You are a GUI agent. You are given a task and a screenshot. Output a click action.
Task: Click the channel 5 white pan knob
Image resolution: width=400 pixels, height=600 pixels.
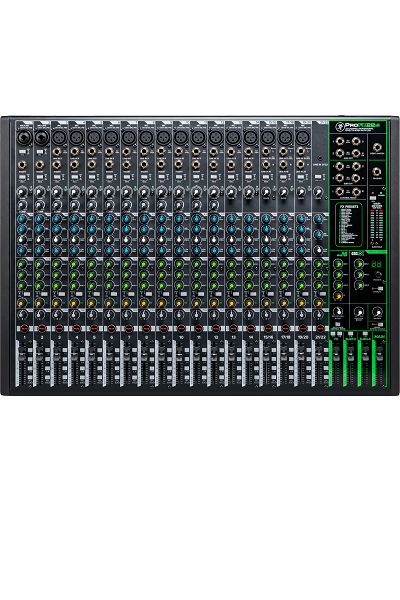point(92,315)
